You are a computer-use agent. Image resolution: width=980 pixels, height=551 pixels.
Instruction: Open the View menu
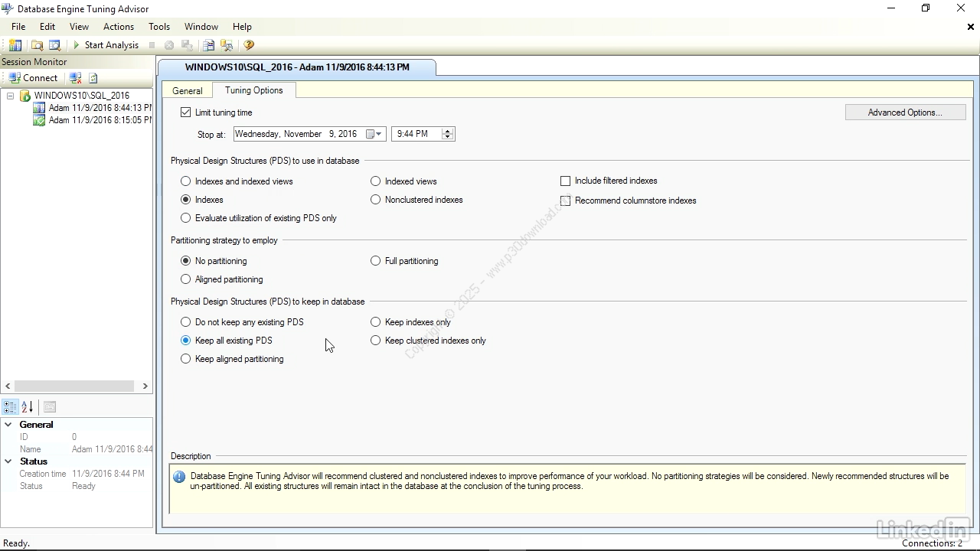click(79, 27)
